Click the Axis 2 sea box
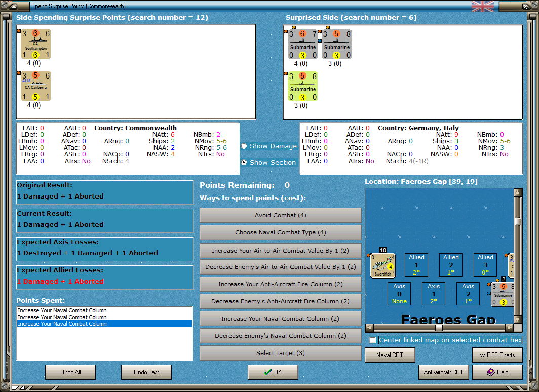This screenshot has width=539, height=392. click(468, 294)
